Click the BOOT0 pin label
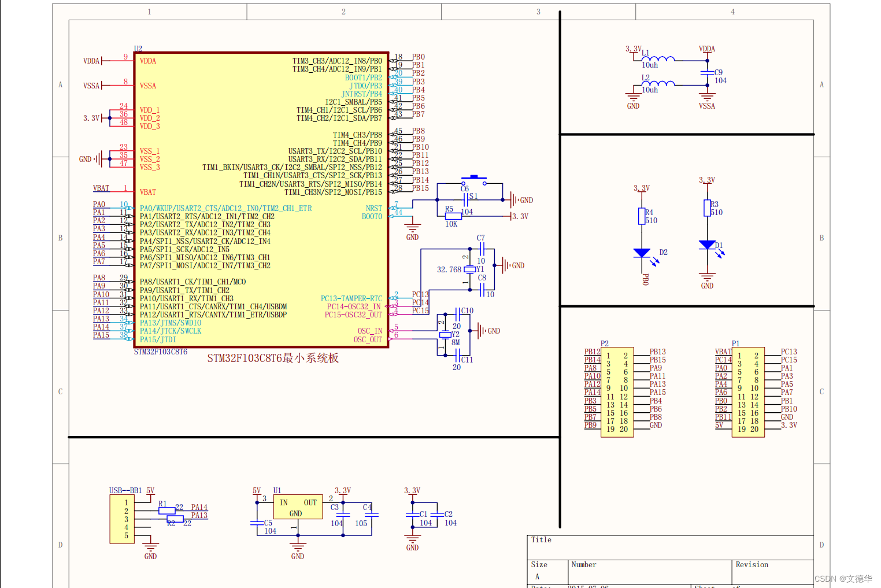The image size is (881, 588). [x=372, y=216]
